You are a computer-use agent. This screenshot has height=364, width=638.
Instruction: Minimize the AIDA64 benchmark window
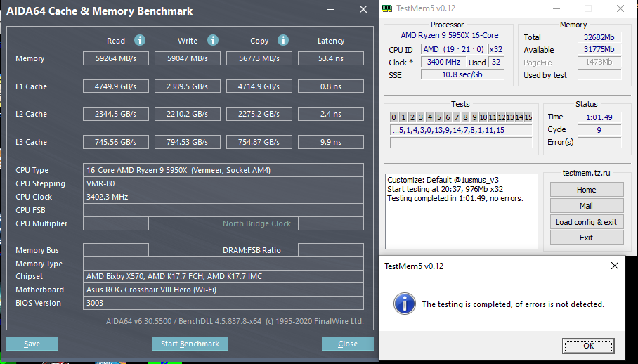[331, 9]
